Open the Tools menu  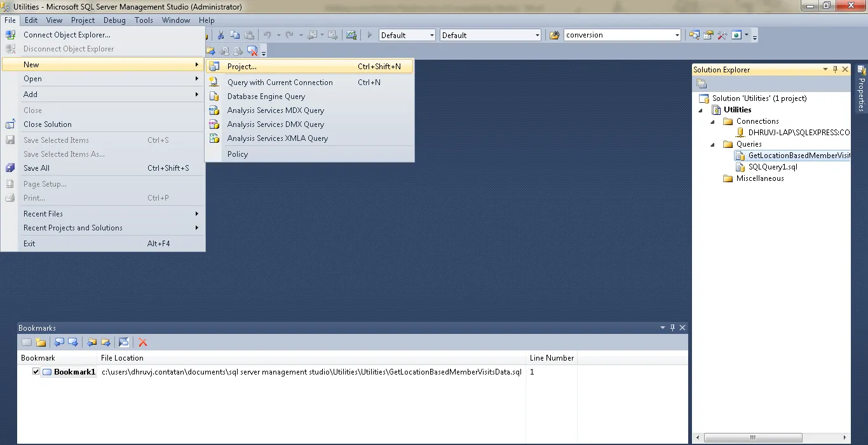[144, 20]
